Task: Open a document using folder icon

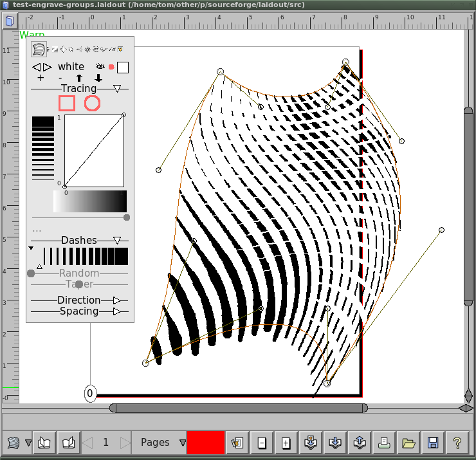Action: click(x=408, y=443)
